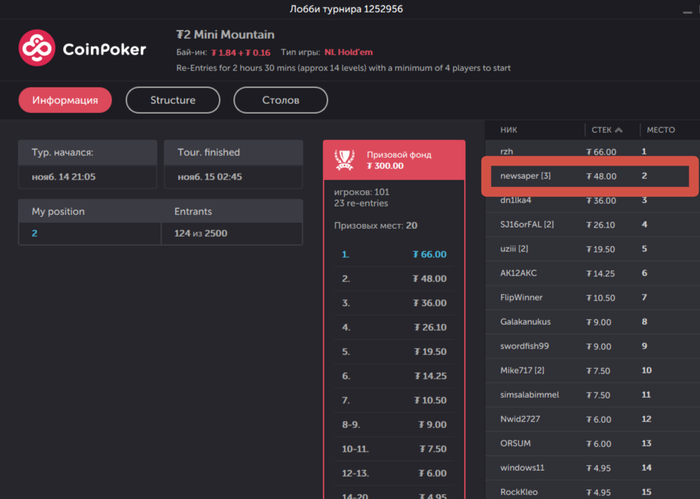Select player row windows11
Image resolution: width=700 pixels, height=499 pixels.
tap(592, 468)
